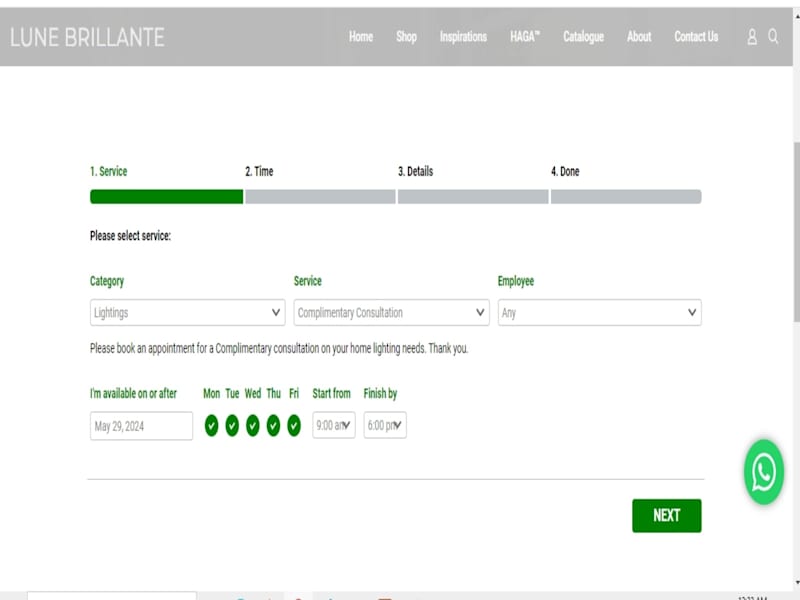
Task: Open the Shop menu
Action: click(x=406, y=37)
